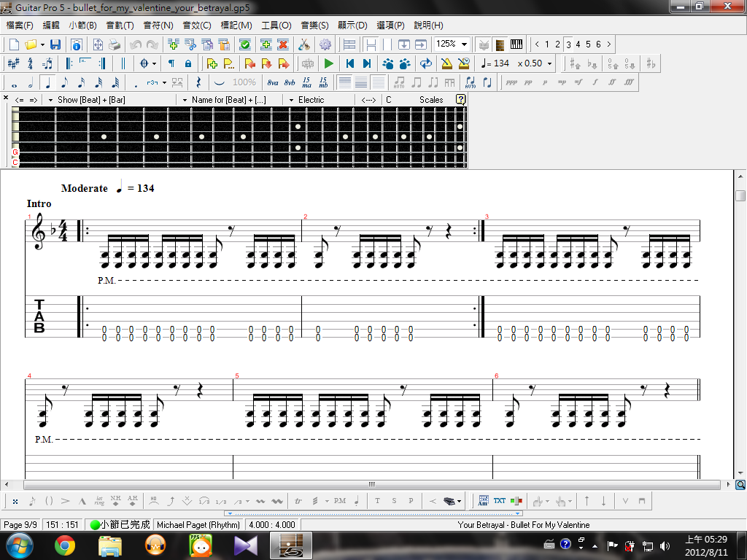This screenshot has width=747, height=560.
Task: Open the 工具(O) tools menu
Action: [276, 26]
